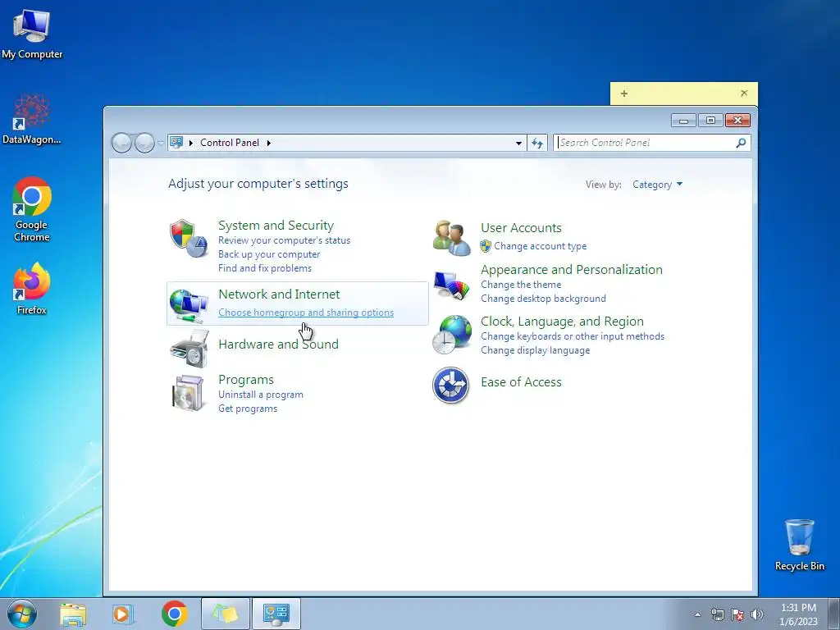Delete the sticky note with its X
Viewport: 840px width, 630px height.
point(744,94)
